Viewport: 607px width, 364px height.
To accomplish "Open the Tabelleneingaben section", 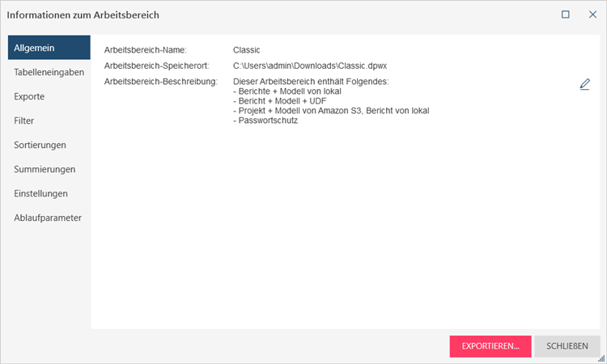I will click(x=49, y=72).
